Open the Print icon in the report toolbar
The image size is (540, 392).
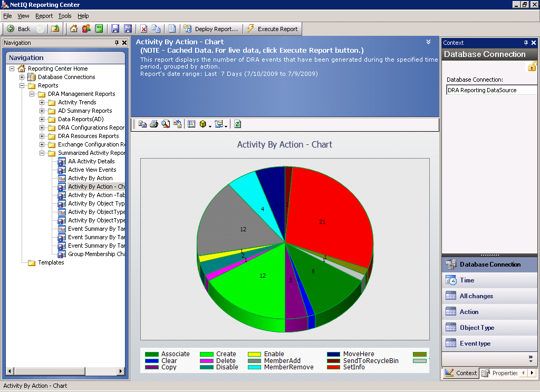tap(153, 124)
